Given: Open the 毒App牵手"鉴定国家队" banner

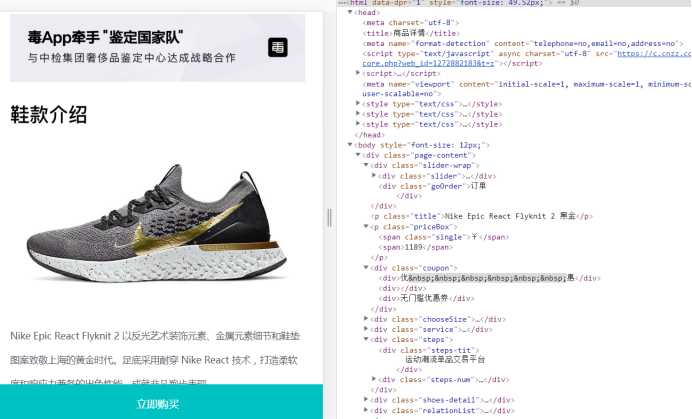Looking at the screenshot, I should tap(158, 48).
